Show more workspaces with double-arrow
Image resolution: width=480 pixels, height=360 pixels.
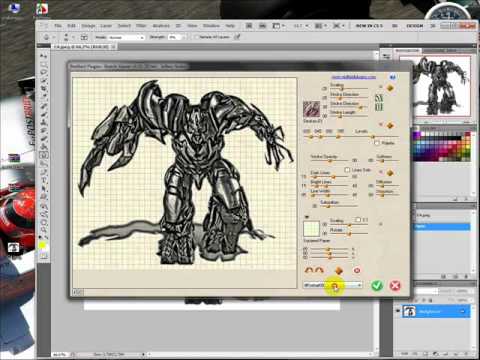click(x=433, y=26)
